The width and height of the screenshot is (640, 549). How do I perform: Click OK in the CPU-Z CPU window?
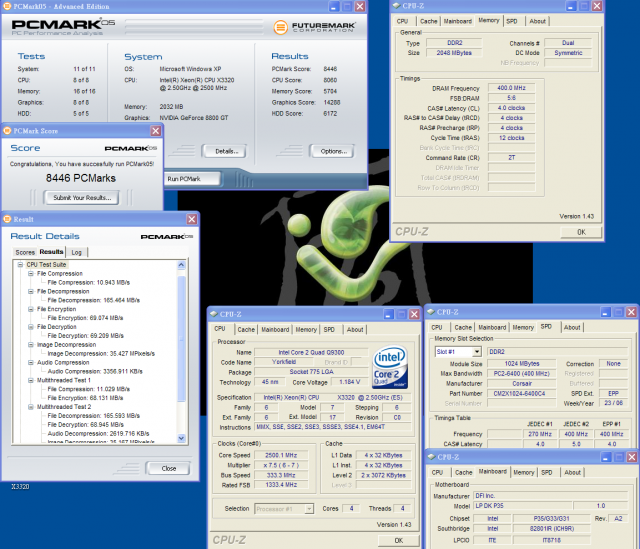point(398,540)
